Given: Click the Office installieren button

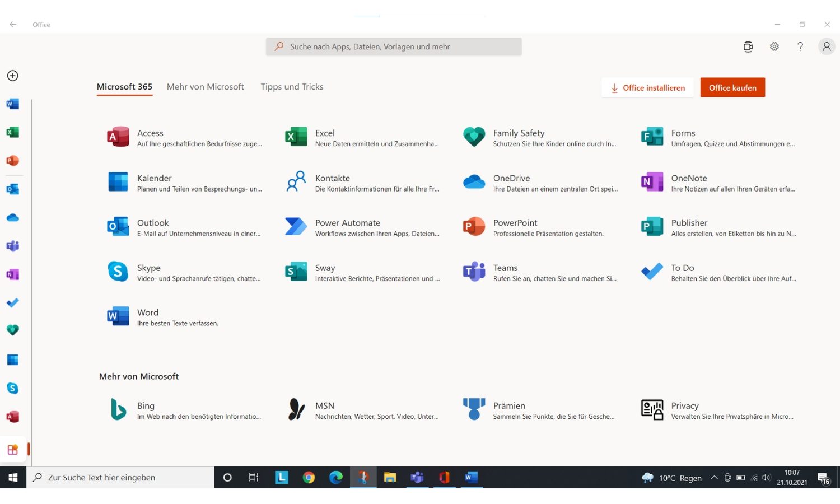Looking at the screenshot, I should [648, 88].
